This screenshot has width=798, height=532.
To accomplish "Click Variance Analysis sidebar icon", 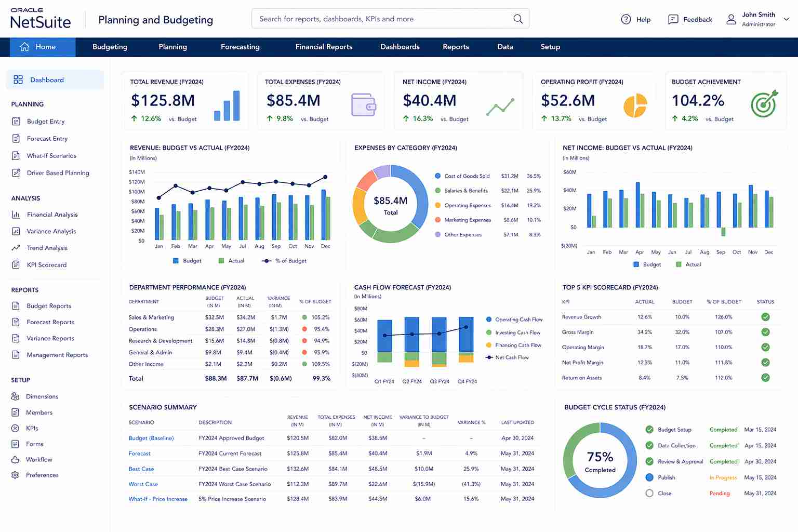I will click(16, 231).
